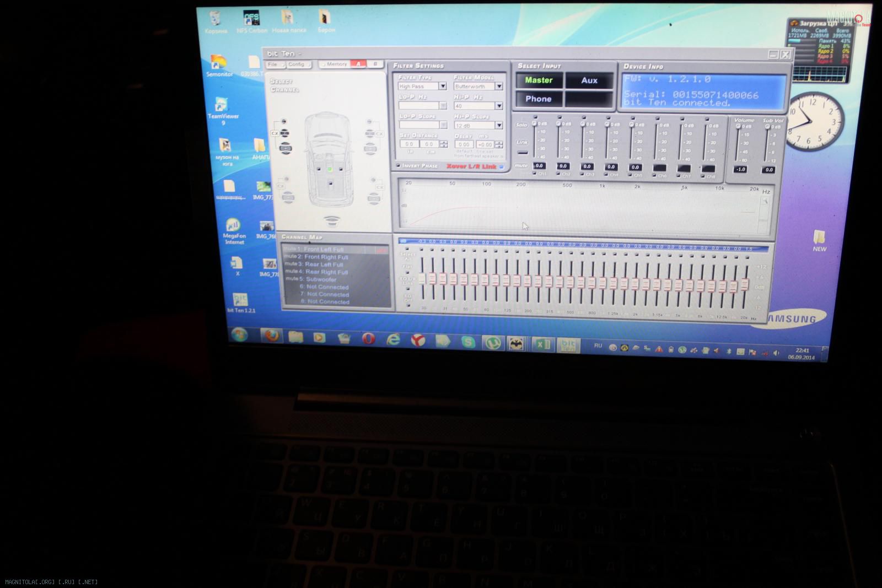Click the 20 Hz equalizer band slider
The width and height of the screenshot is (882, 588).
422,278
